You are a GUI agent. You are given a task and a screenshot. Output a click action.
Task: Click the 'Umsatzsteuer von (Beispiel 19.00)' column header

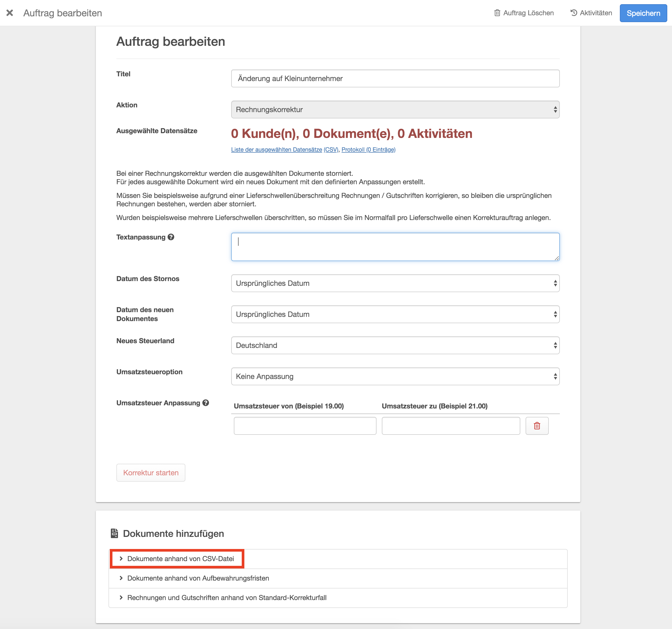click(x=289, y=406)
